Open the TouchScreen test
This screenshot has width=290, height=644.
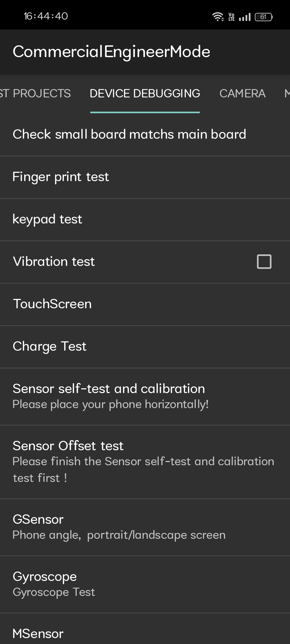point(52,304)
